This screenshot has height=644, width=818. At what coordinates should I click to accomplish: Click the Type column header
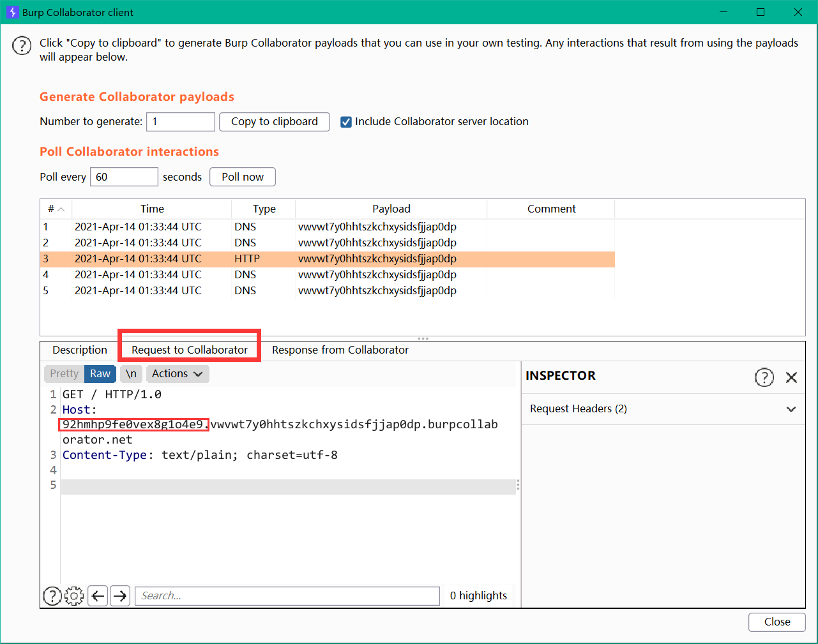(264, 209)
